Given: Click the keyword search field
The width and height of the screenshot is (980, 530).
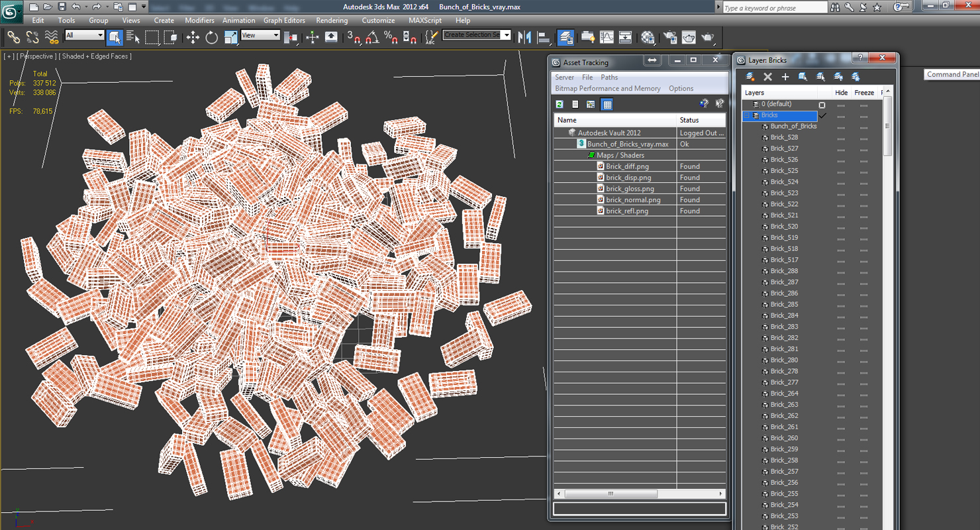Looking at the screenshot, I should 775,8.
